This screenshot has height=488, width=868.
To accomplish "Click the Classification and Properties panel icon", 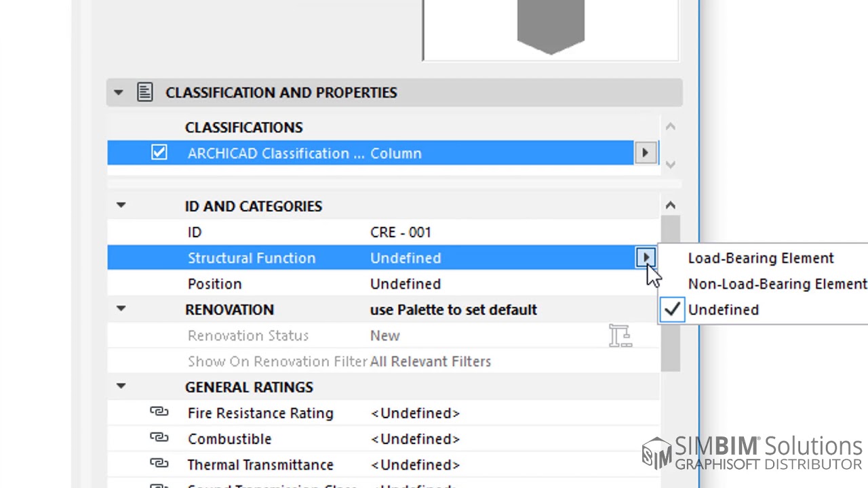I will tap(144, 92).
